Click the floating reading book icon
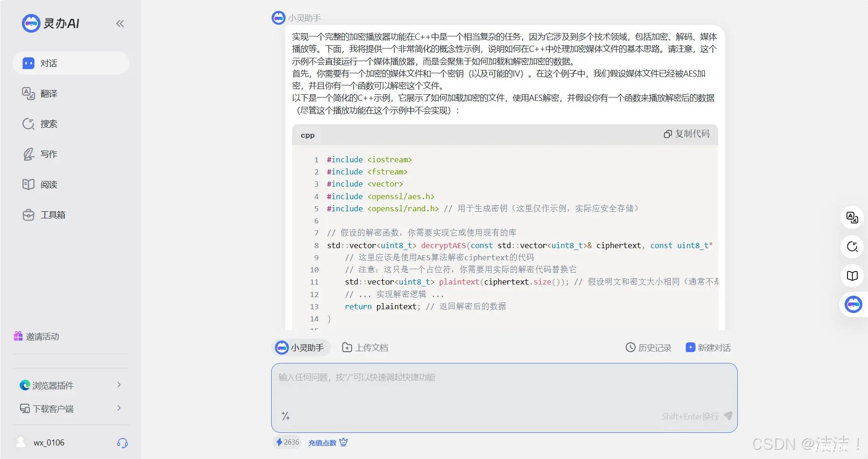The height and width of the screenshot is (459, 868). pyautogui.click(x=852, y=275)
